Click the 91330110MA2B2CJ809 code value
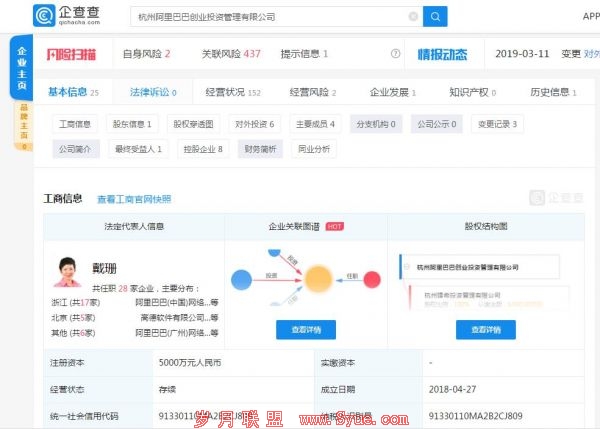This screenshot has height=429, width=600. click(x=475, y=416)
